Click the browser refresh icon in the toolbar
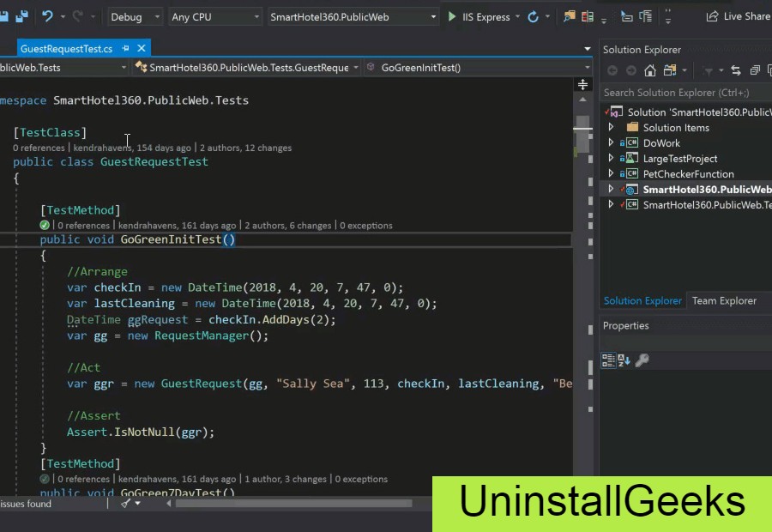The height and width of the screenshot is (532, 772). 533,17
